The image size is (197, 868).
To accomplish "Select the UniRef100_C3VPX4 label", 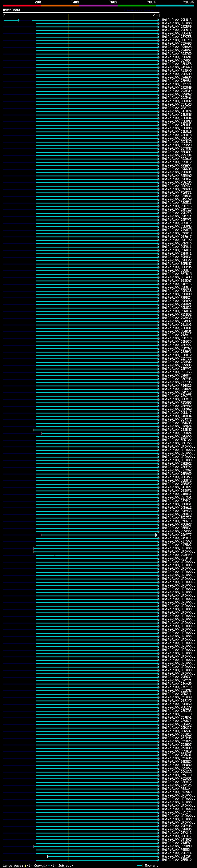I will [176, 501].
